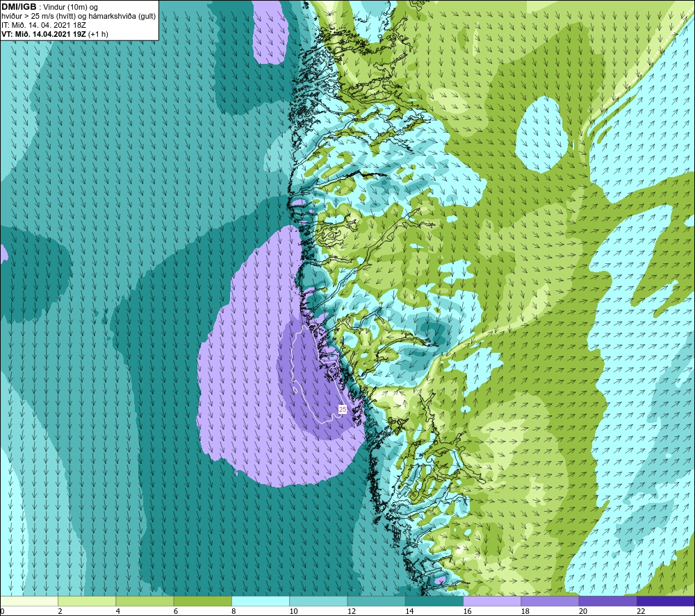The height and width of the screenshot is (616, 695).
Task: Click the legend scale value '2'
Action: point(60,612)
